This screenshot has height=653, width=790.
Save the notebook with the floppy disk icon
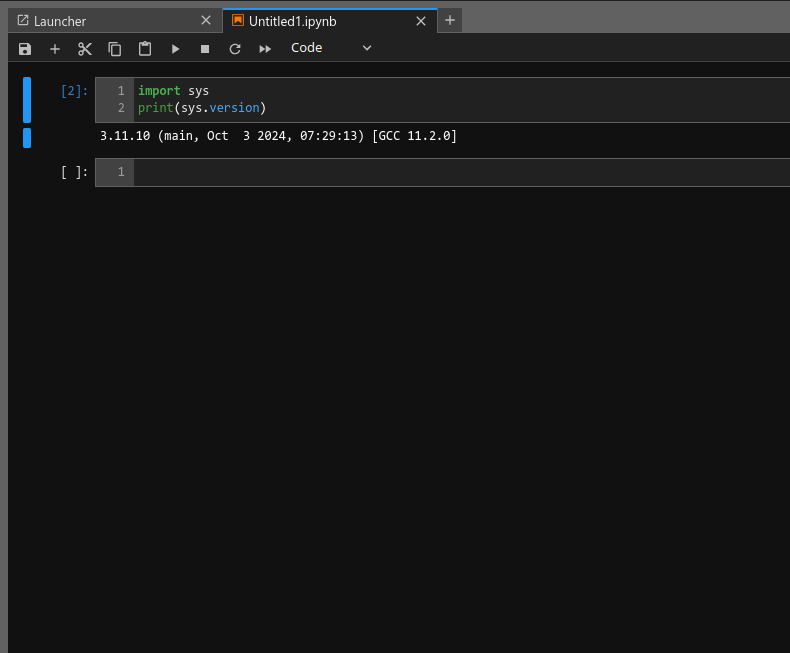pyautogui.click(x=25, y=48)
